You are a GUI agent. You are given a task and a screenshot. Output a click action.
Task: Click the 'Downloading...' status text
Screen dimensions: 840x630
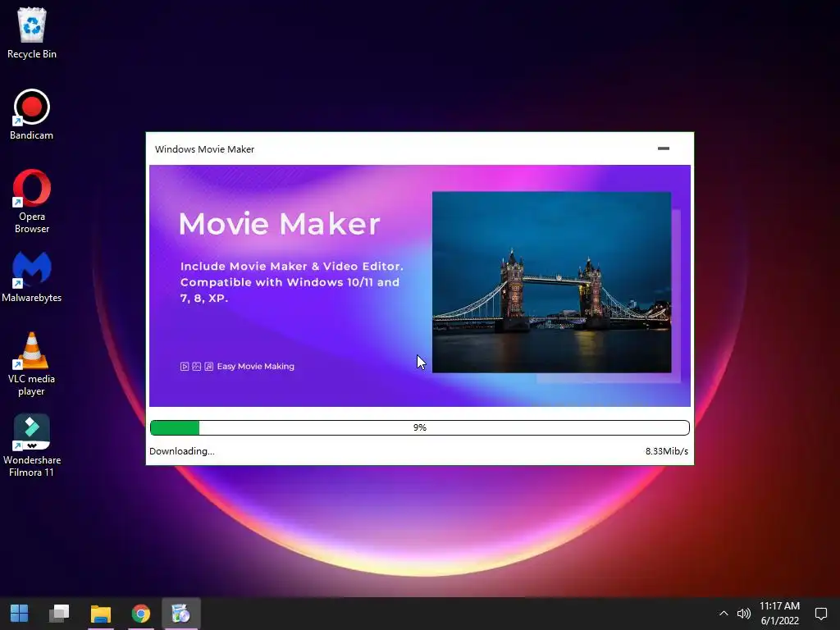[181, 451]
